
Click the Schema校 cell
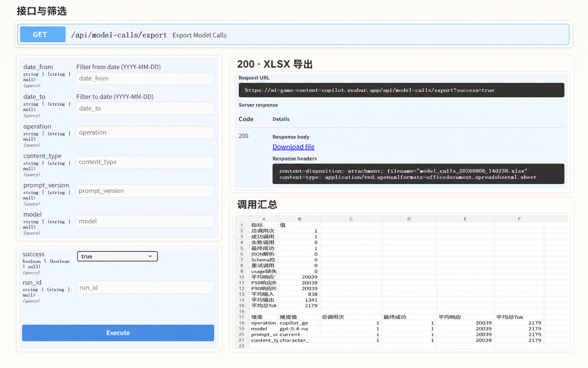[x=264, y=260]
